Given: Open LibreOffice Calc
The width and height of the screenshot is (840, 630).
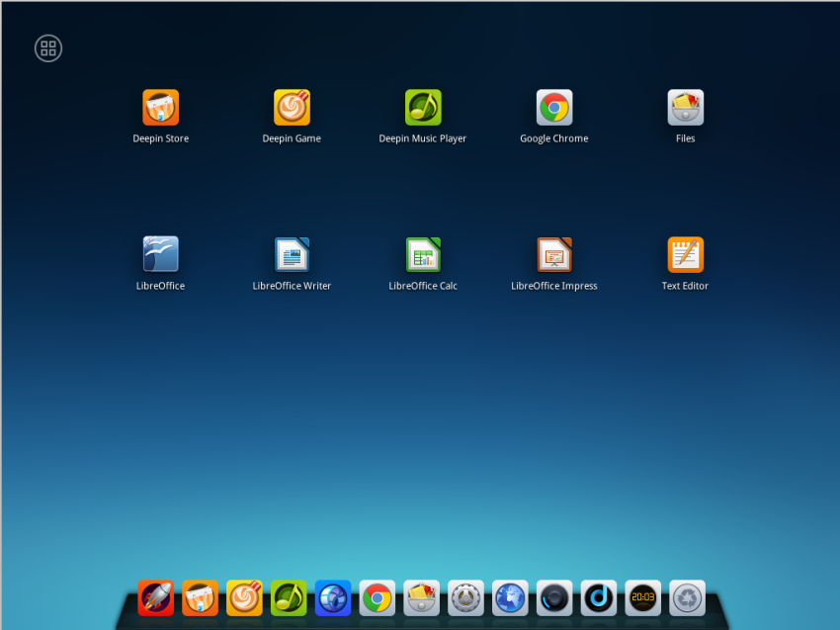Looking at the screenshot, I should (423, 253).
